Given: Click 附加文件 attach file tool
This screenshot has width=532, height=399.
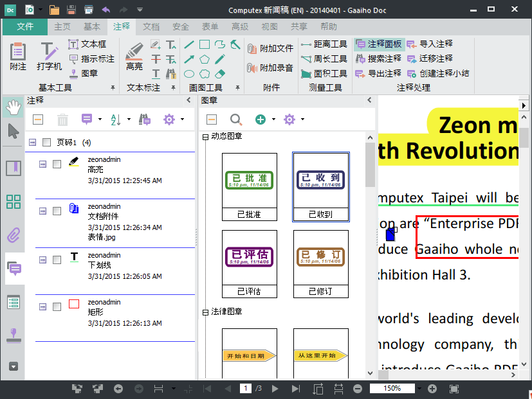Looking at the screenshot, I should (x=270, y=48).
